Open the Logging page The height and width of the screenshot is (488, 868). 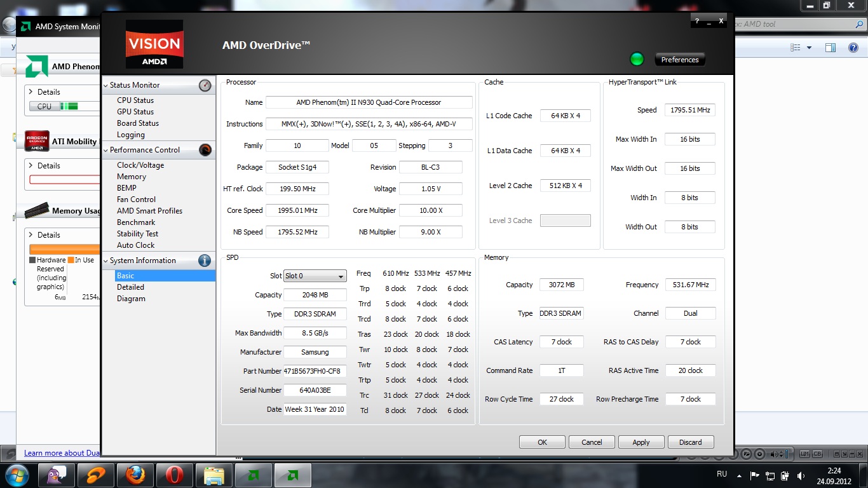(130, 135)
